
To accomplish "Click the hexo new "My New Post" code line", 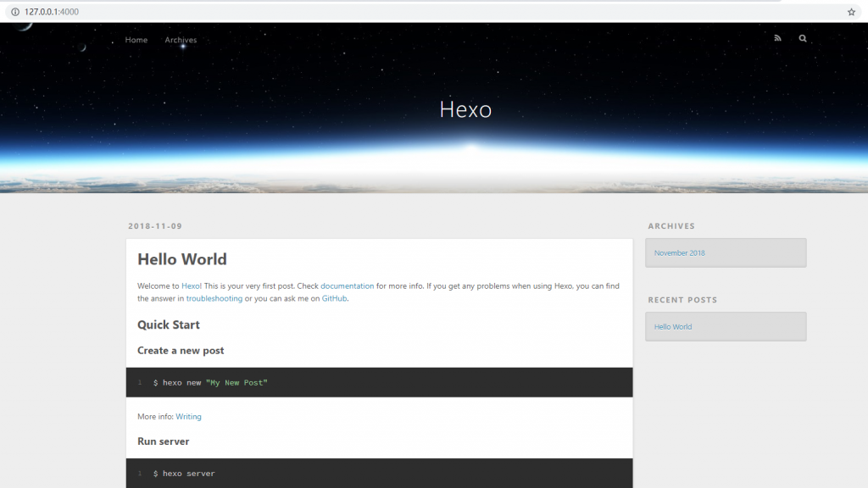I will click(x=210, y=382).
